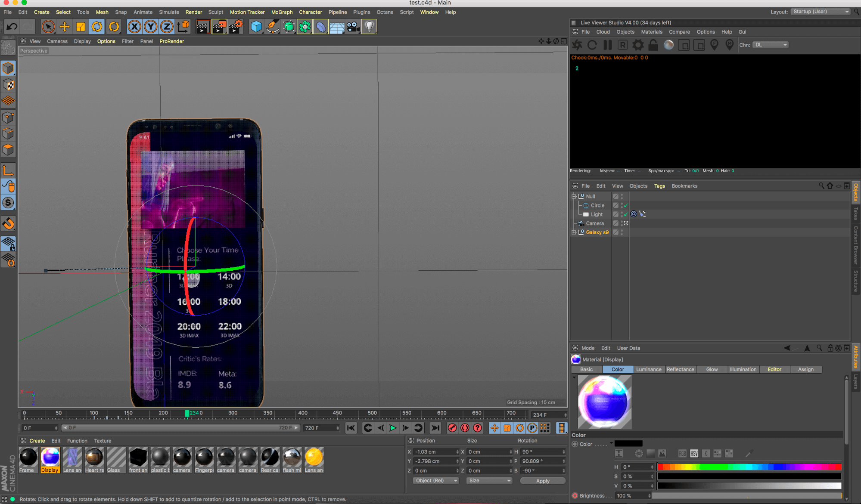Add a Cube primitive object
This screenshot has height=504, width=861.
tap(256, 27)
